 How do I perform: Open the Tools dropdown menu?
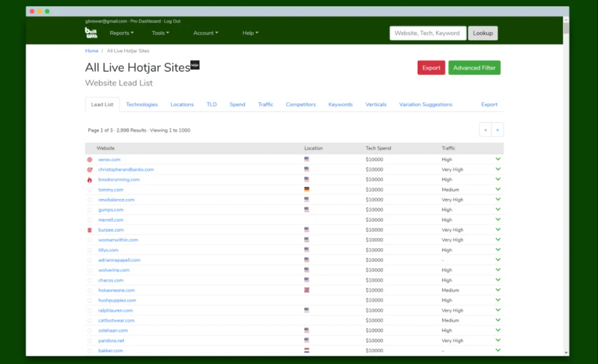pos(160,33)
